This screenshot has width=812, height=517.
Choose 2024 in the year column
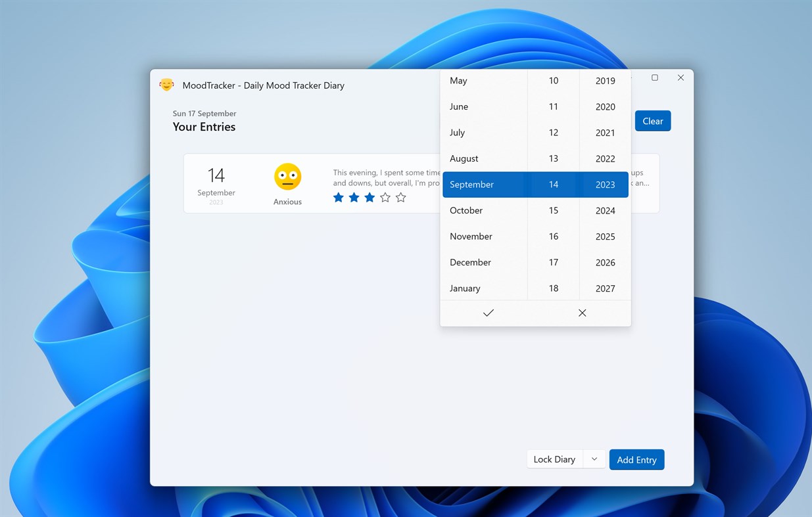pyautogui.click(x=604, y=210)
